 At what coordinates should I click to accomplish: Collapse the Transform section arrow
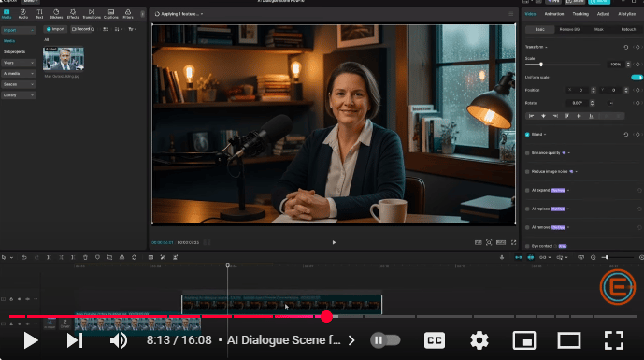pyautogui.click(x=546, y=48)
